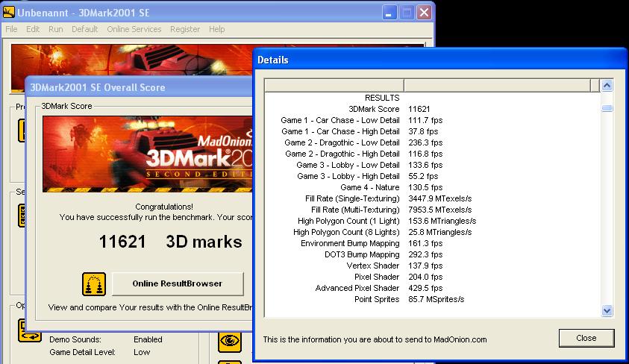Click the '153.6 MTriangles/s' value
This screenshot has width=629, height=364.
click(x=442, y=222)
